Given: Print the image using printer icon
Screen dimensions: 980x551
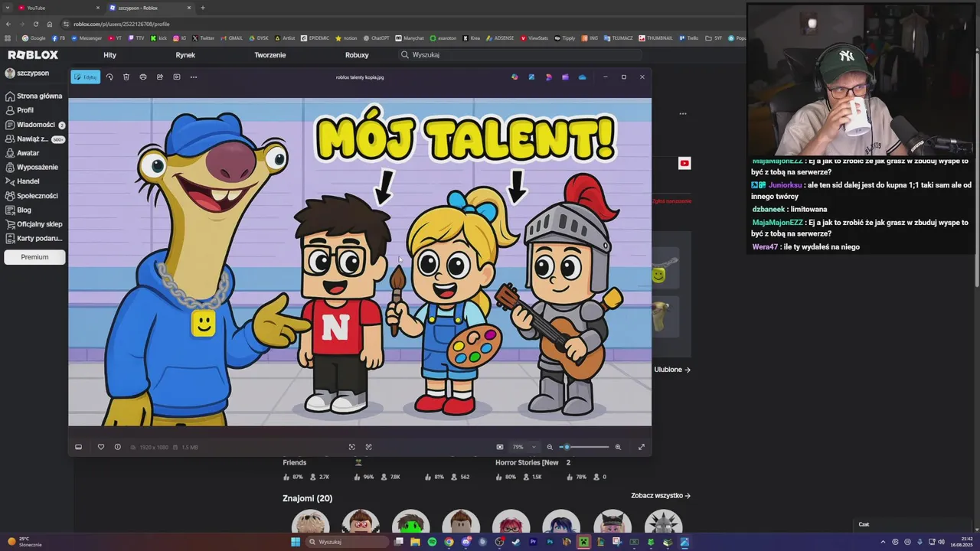Looking at the screenshot, I should pos(143,77).
